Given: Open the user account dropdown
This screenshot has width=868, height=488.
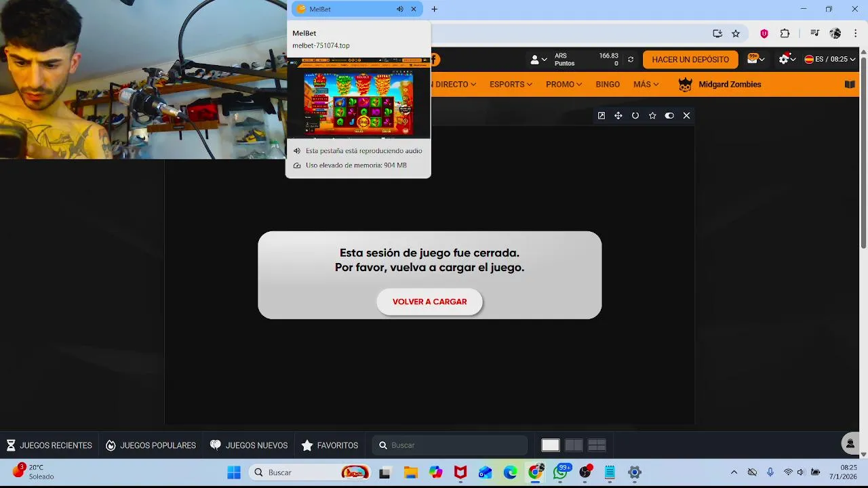Looking at the screenshot, I should tap(539, 60).
